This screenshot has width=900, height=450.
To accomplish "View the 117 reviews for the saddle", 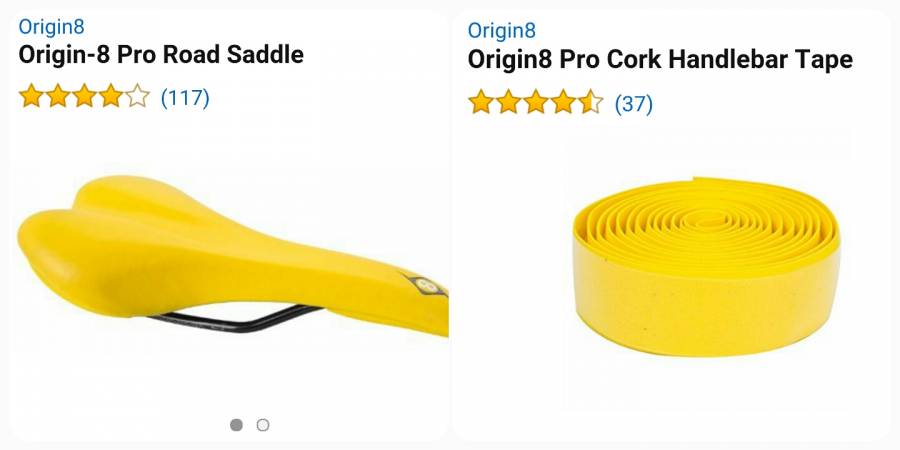I will point(185,98).
